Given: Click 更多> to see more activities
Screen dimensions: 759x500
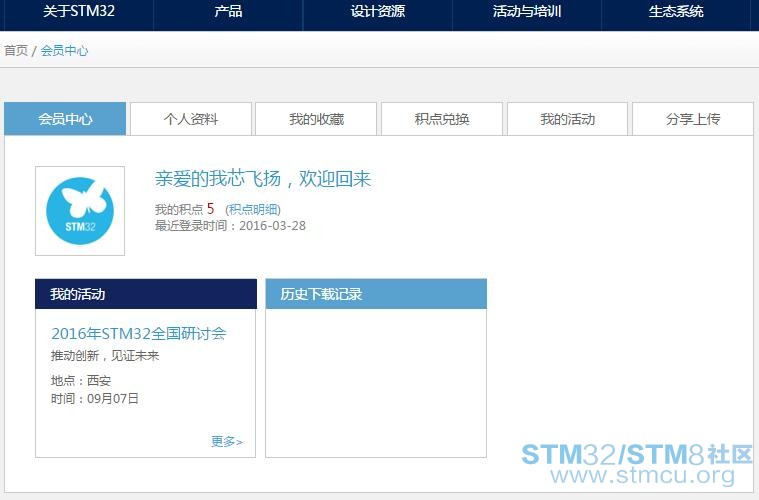Looking at the screenshot, I should [227, 441].
